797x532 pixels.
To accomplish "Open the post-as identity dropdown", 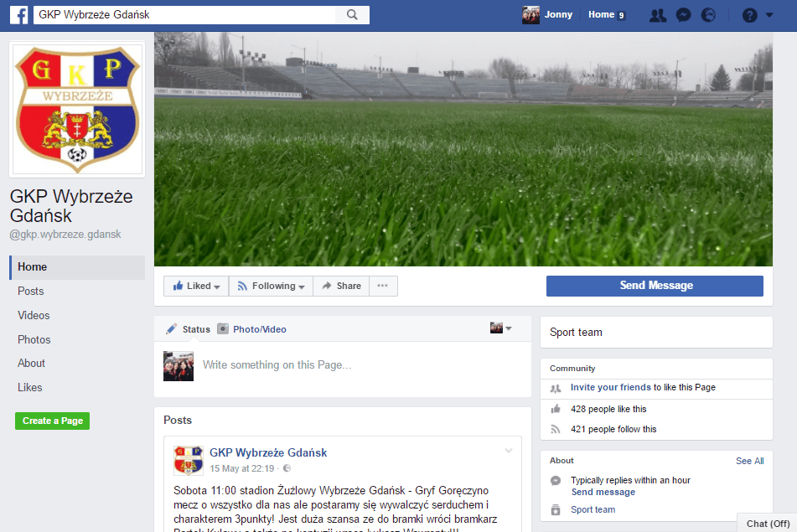I will 500,328.
